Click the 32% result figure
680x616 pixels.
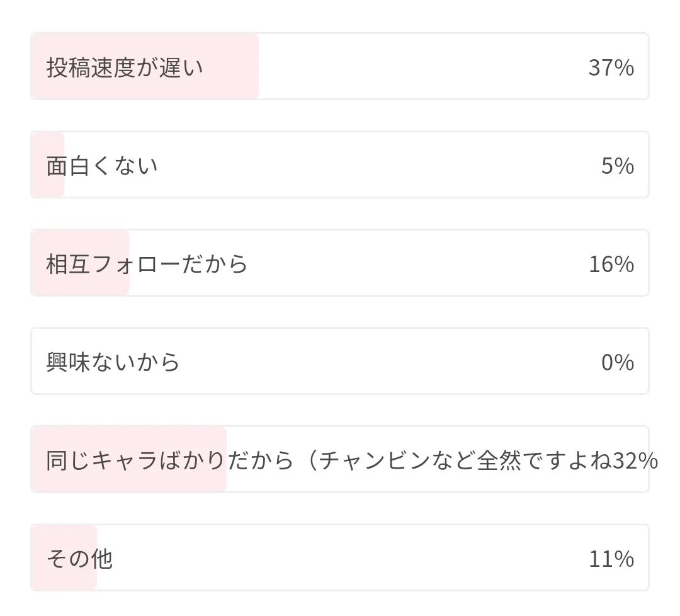[635, 460]
